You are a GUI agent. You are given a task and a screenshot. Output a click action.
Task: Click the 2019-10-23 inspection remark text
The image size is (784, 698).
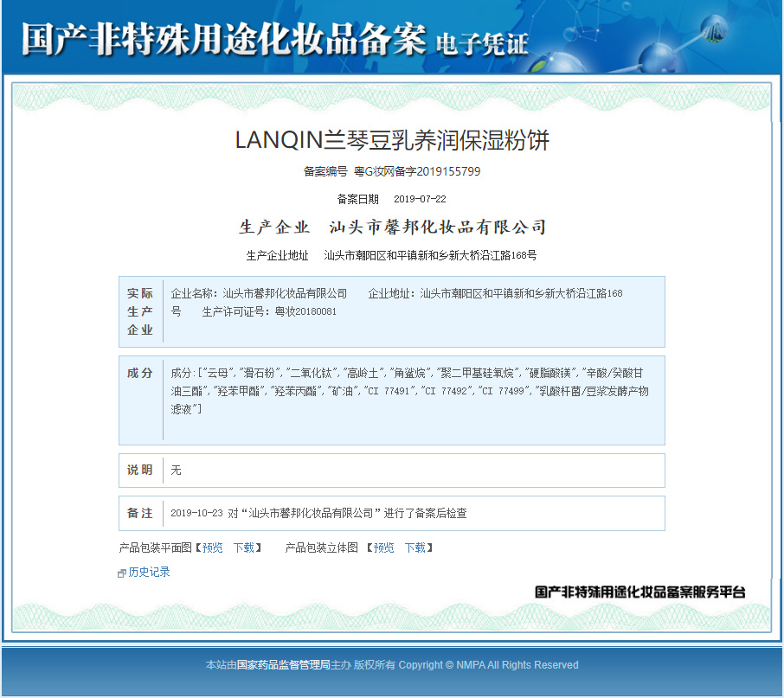(318, 513)
